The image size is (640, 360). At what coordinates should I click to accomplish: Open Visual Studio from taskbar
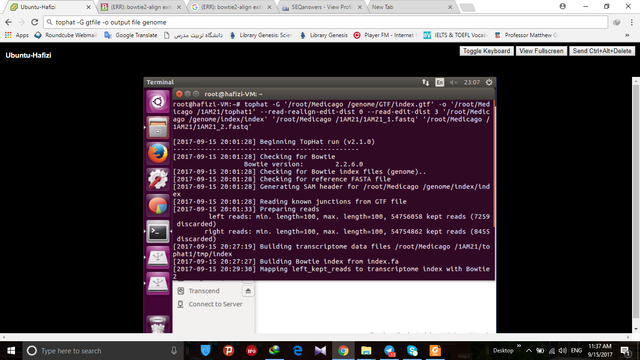(320, 351)
